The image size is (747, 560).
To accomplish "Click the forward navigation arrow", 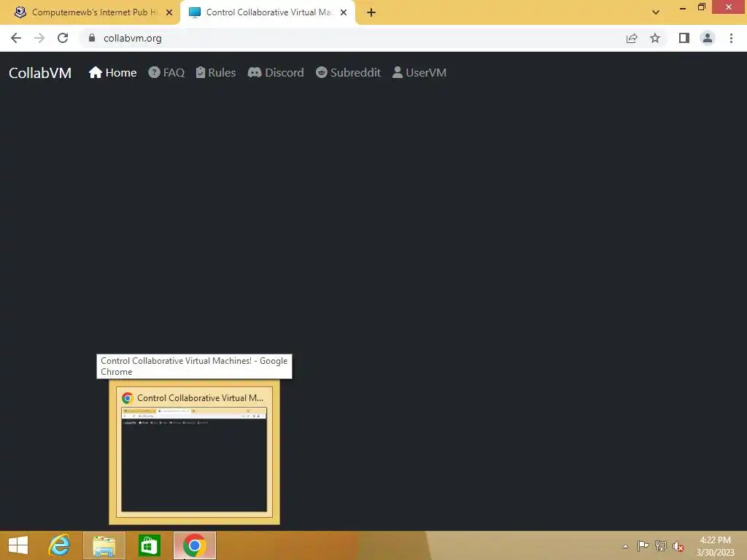I will click(x=39, y=38).
